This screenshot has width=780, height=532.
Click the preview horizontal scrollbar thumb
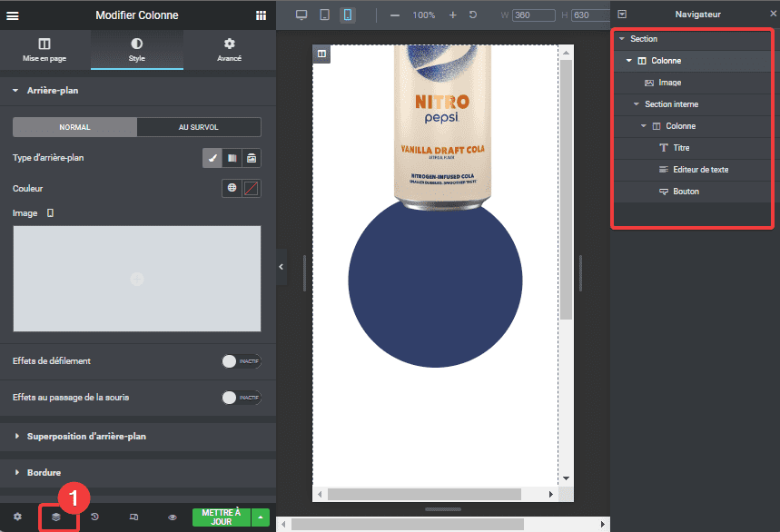click(424, 494)
